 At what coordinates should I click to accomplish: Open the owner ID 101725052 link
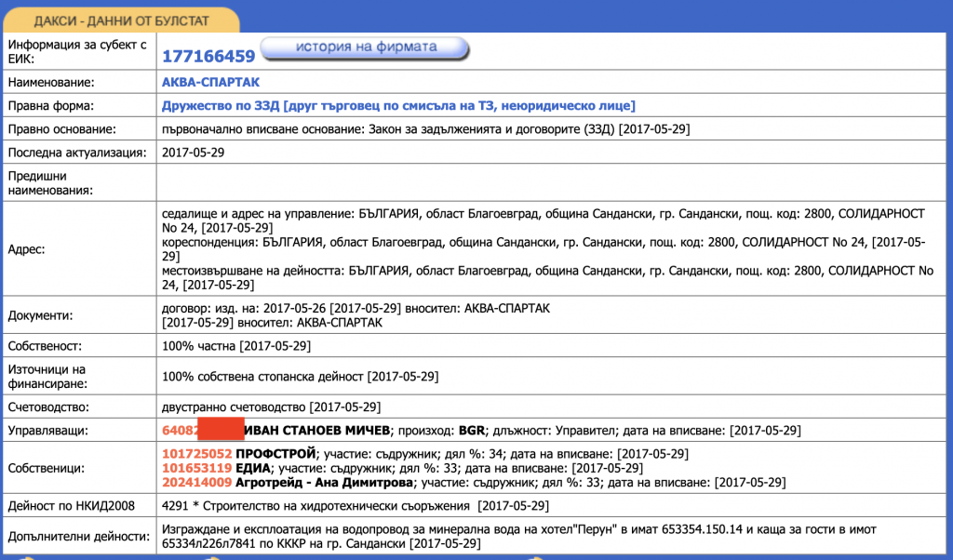point(196,454)
